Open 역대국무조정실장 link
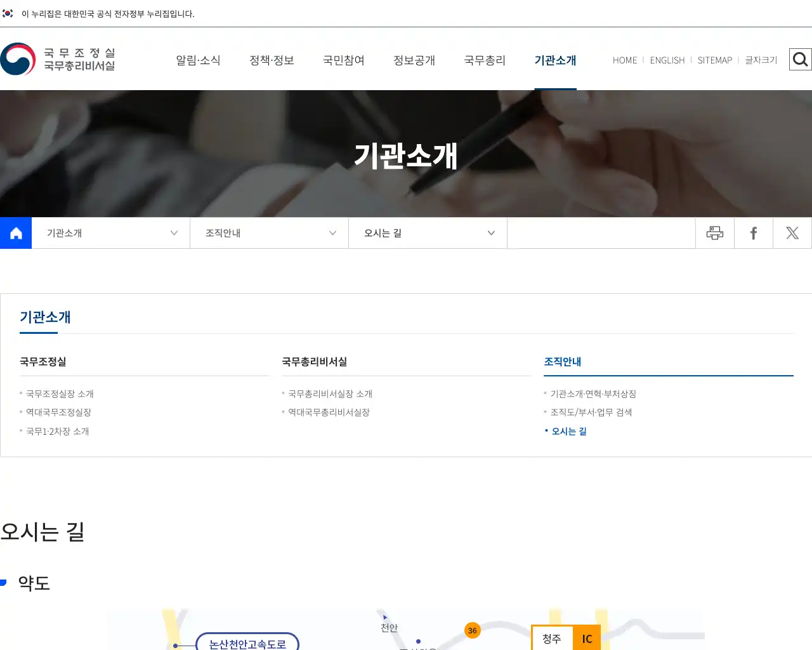 (x=58, y=412)
